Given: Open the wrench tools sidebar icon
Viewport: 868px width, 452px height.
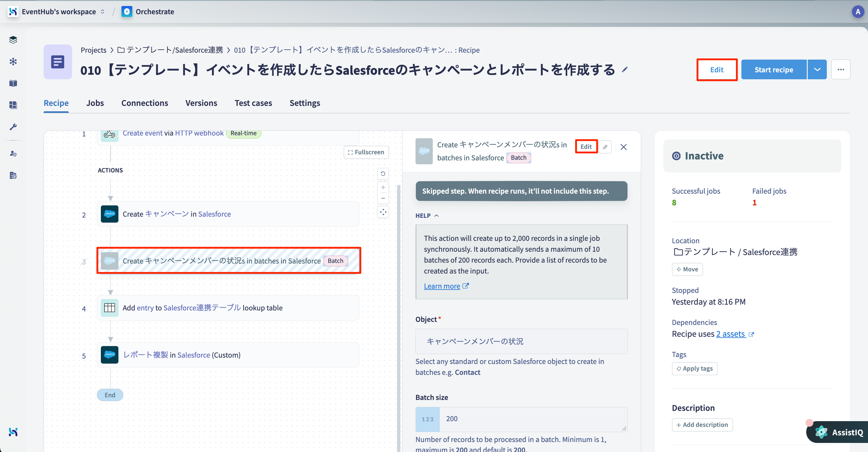Looking at the screenshot, I should [13, 126].
